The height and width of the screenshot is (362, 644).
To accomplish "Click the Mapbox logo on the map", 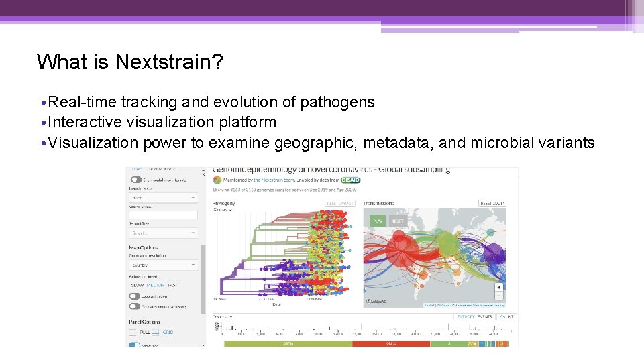I will (376, 301).
